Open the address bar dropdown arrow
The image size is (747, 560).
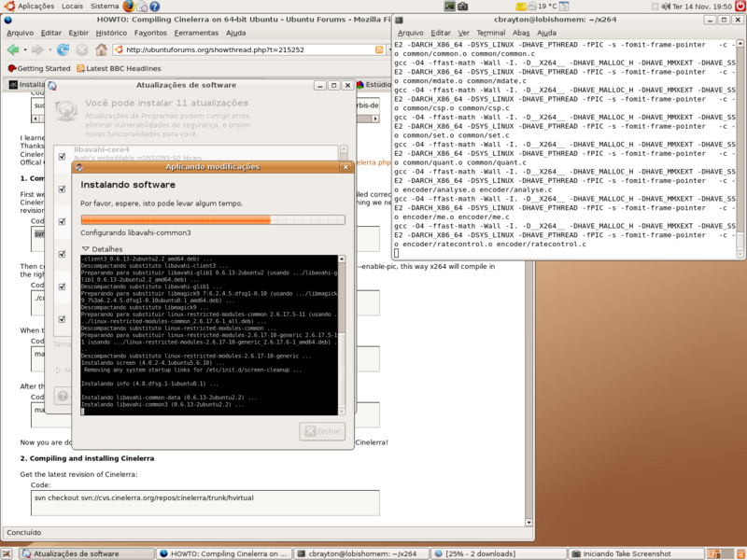[389, 49]
